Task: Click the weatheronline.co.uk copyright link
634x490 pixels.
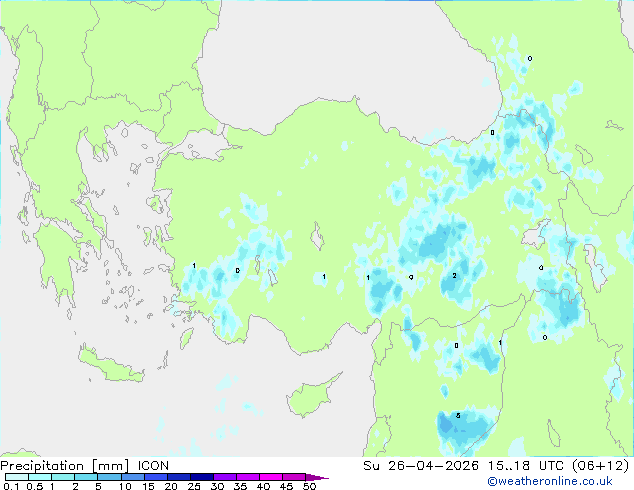Action: 550,481
